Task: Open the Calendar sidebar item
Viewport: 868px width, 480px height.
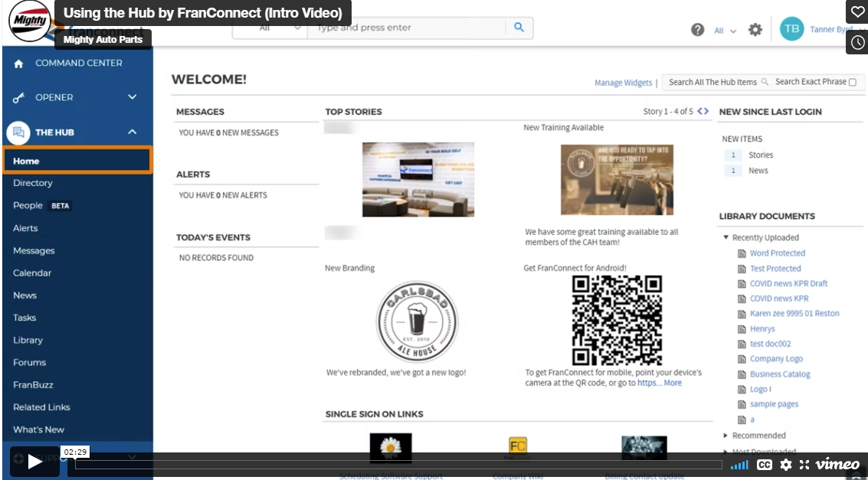Action: coord(33,273)
